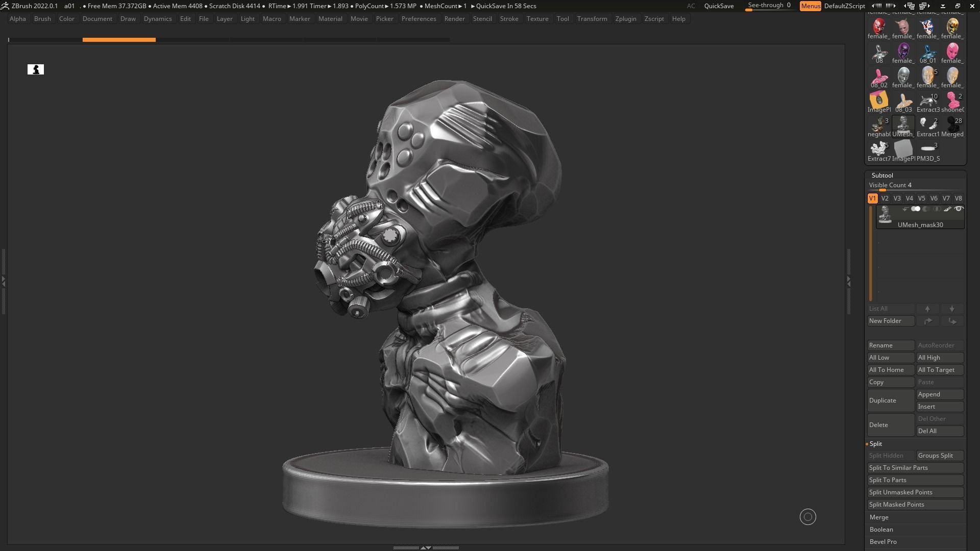Collapse the Split section

[875, 444]
